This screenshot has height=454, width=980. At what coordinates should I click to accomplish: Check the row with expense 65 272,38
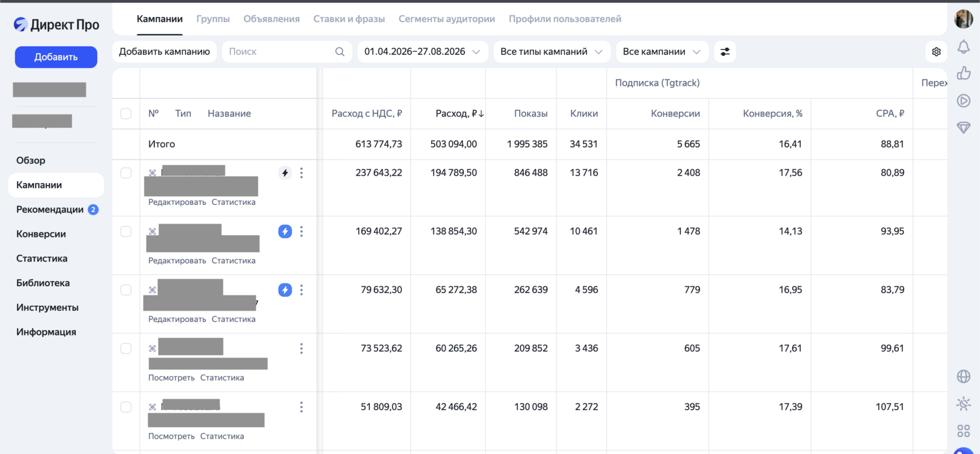126,289
